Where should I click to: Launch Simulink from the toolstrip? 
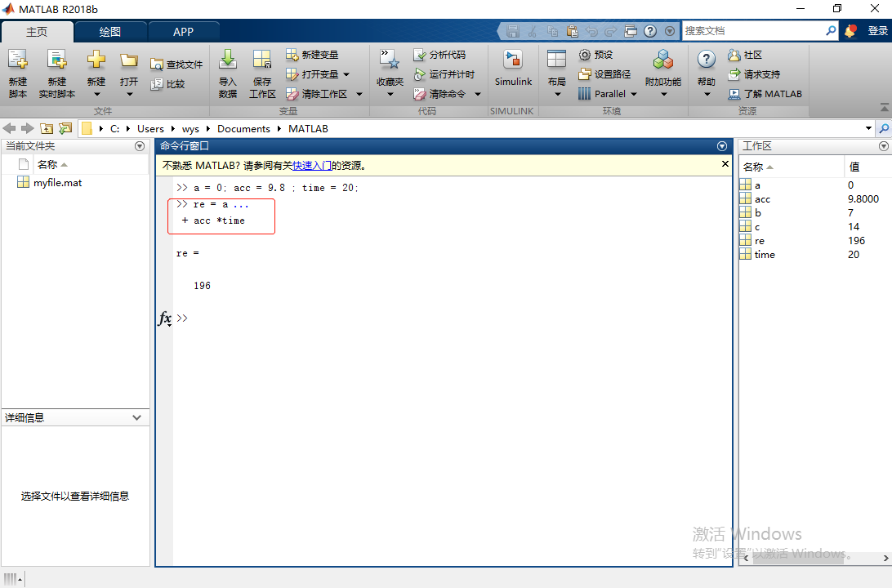[x=513, y=69]
